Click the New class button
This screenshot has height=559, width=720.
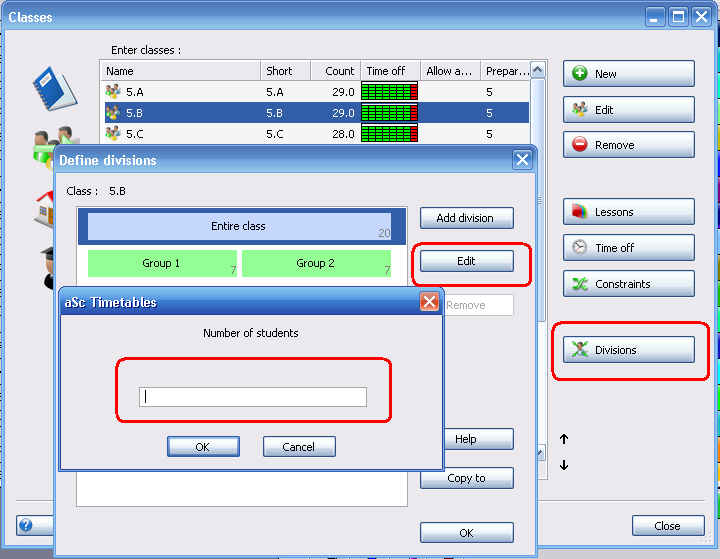pos(628,74)
